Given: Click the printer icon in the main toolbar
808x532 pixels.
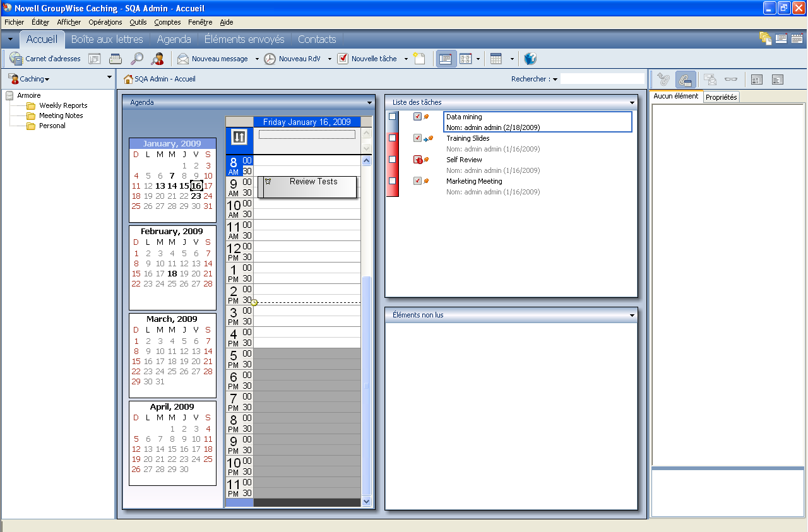Looking at the screenshot, I should (x=115, y=59).
